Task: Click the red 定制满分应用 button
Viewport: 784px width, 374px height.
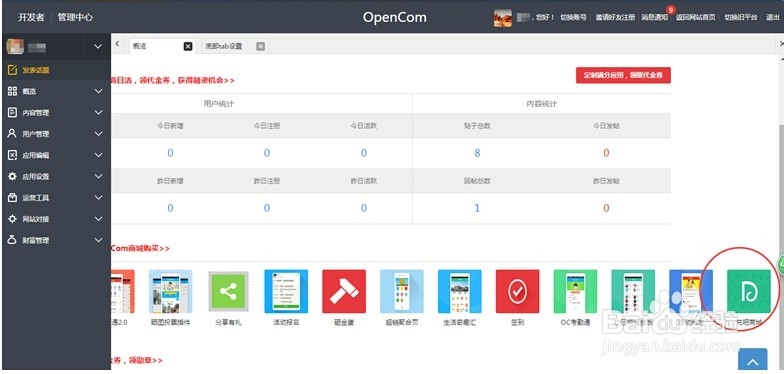Action: 623,76
